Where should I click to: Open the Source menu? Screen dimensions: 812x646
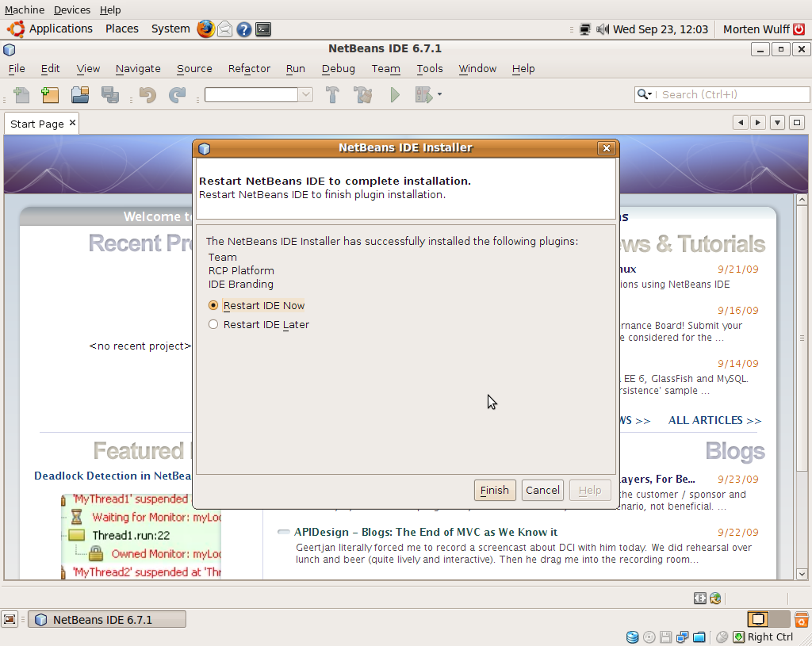click(x=194, y=68)
